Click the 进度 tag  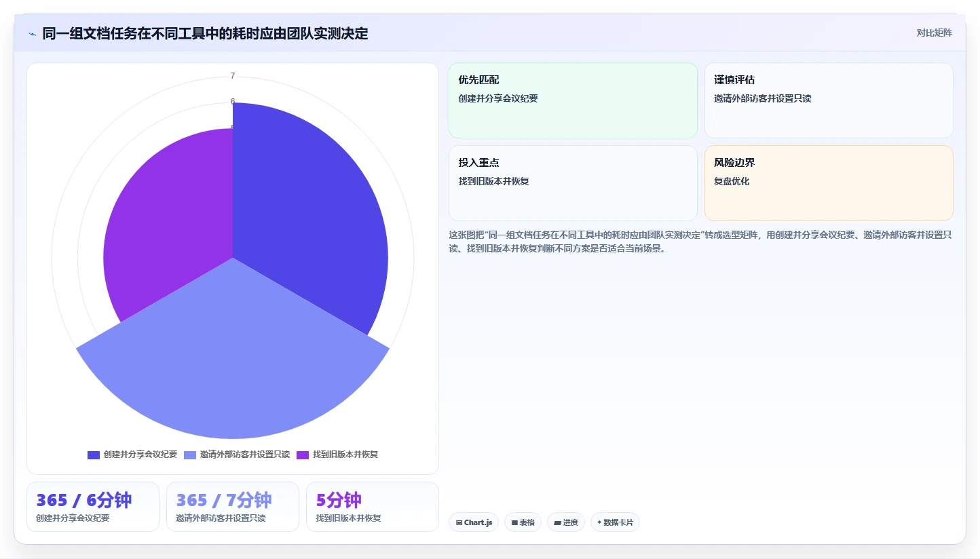566,522
